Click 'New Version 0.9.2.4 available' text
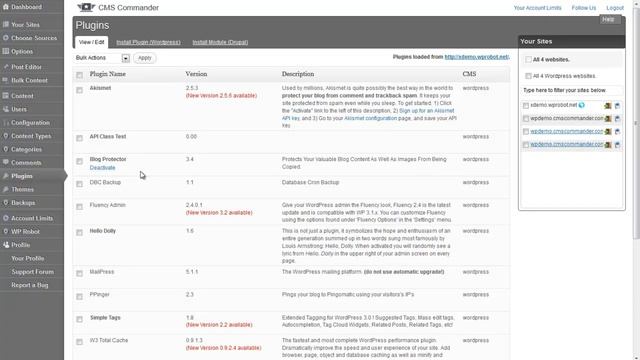Image resolution: width=640 pixels, height=360 pixels. click(x=223, y=348)
